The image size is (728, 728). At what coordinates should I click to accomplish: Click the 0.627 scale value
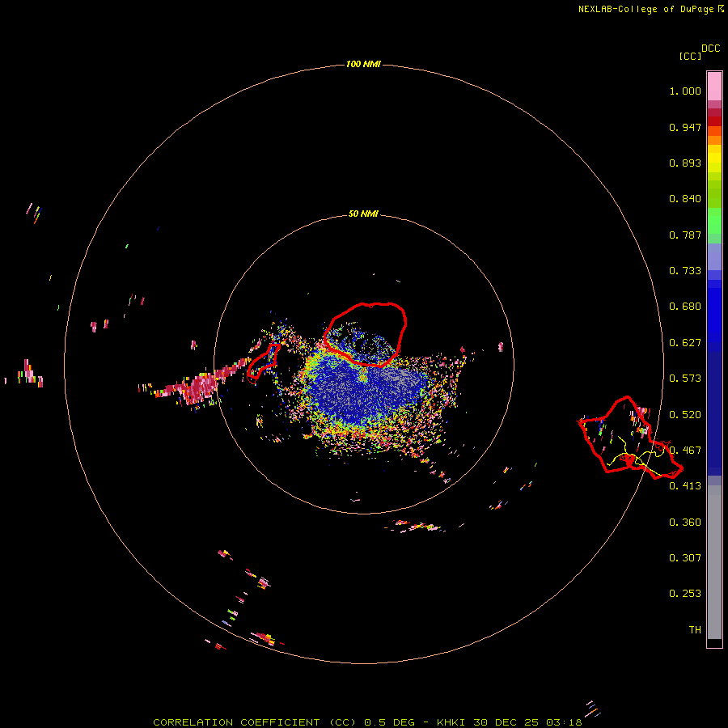tap(685, 343)
